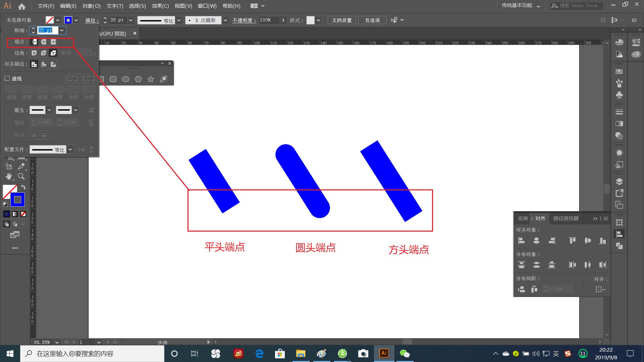Set stroke alignment to center
Screen dimensions: 644x362
[x=34, y=64]
